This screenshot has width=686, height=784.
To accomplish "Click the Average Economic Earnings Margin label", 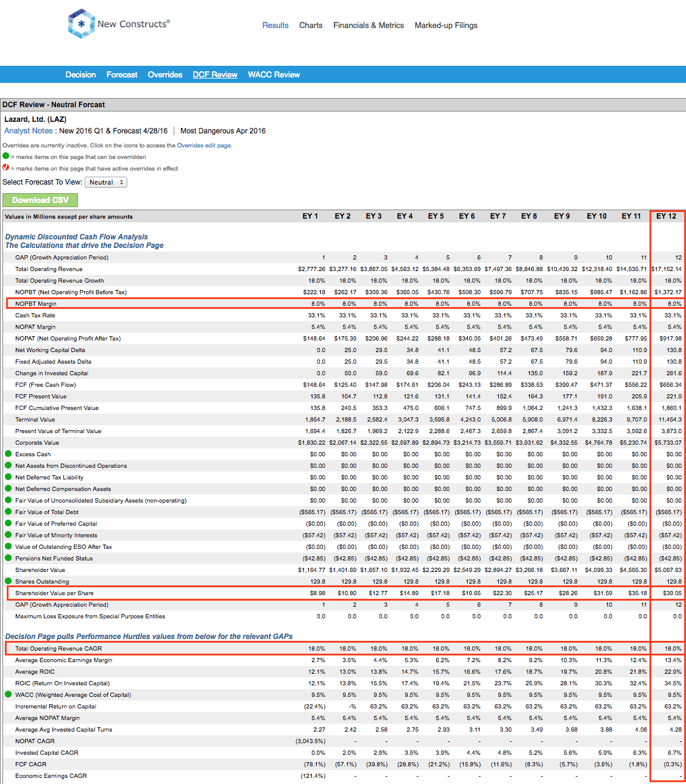I will (x=64, y=660).
